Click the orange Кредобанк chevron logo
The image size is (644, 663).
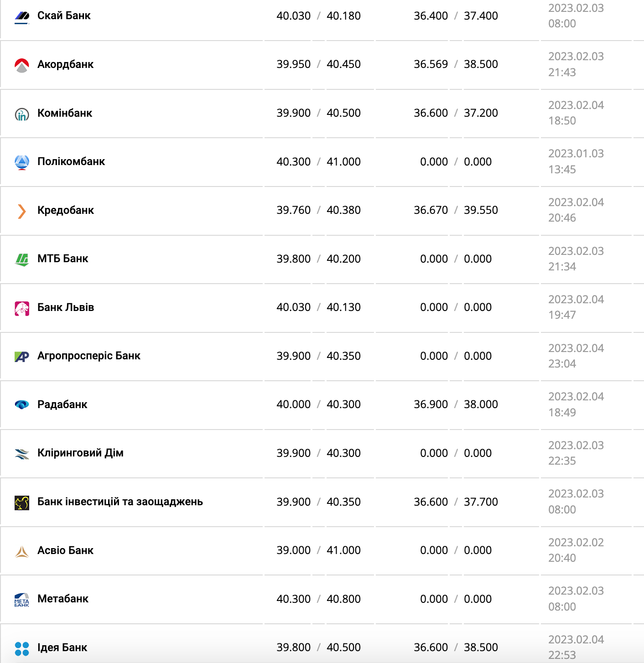tap(21, 211)
